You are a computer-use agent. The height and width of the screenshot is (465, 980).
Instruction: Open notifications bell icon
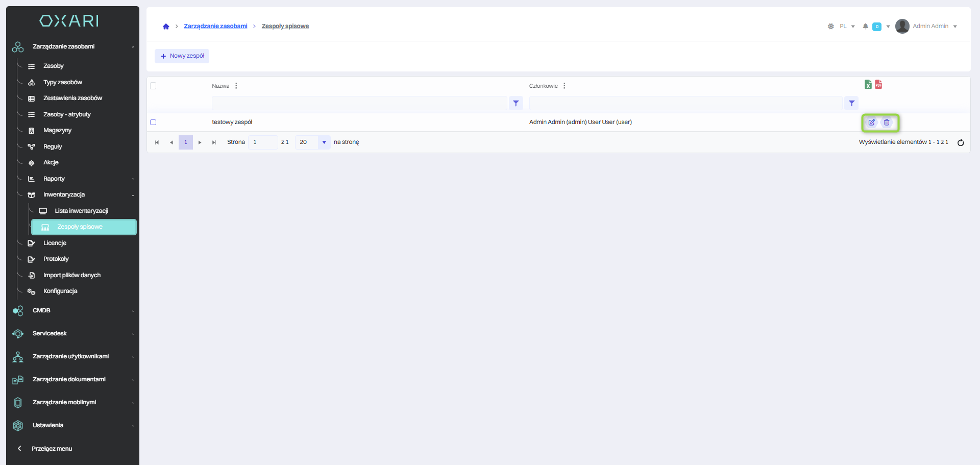coord(865,27)
